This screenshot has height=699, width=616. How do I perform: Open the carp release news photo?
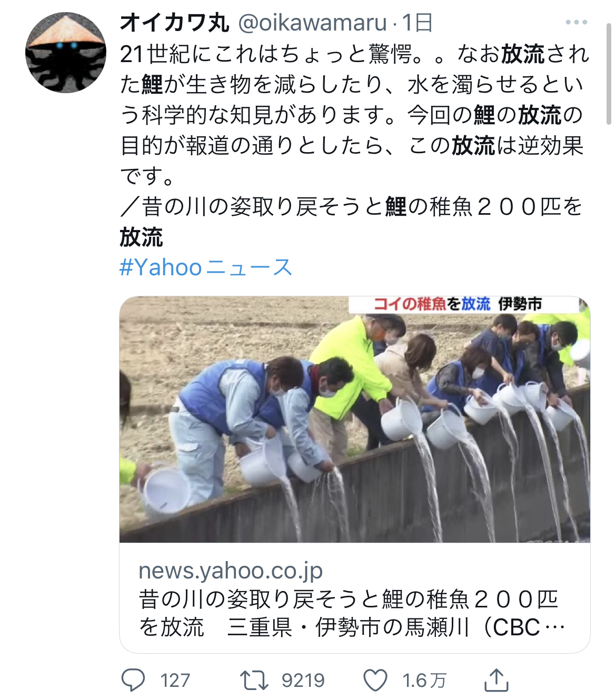coord(354,420)
